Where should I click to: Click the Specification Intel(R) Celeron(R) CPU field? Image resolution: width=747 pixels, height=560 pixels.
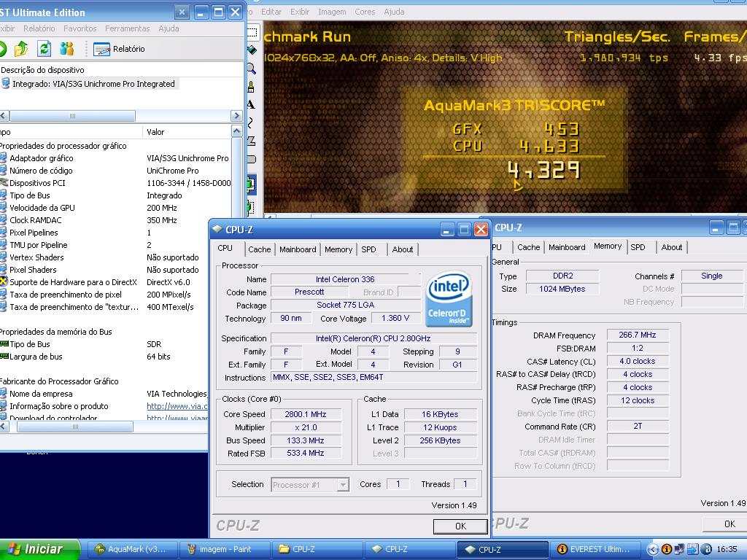pos(373,338)
